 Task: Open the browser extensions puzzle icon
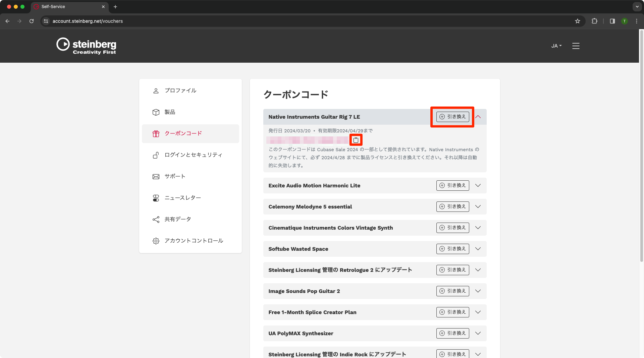(594, 21)
